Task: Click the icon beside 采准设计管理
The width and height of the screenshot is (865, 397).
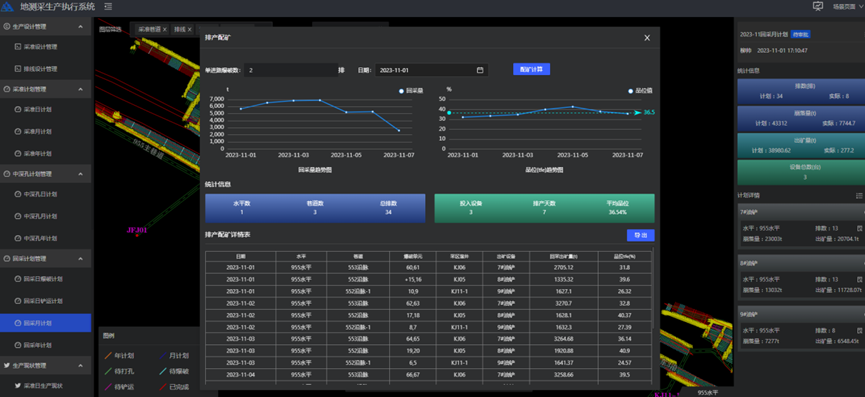Action: 18,47
